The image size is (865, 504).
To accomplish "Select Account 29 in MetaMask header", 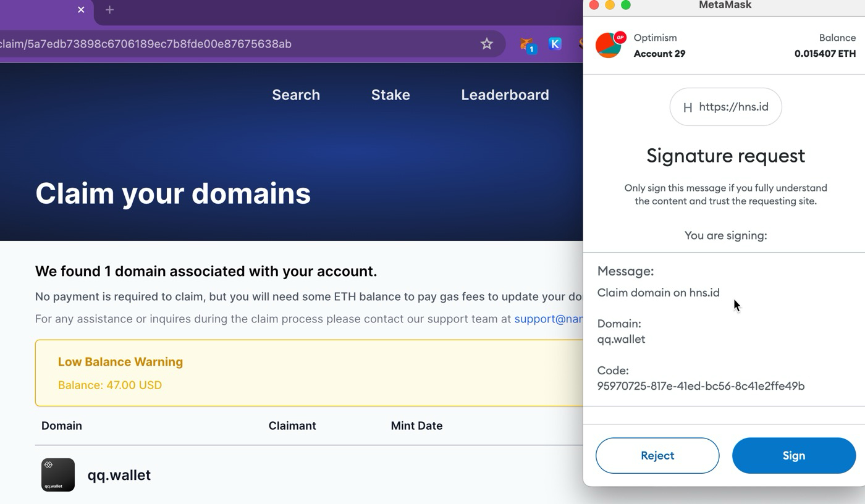I will click(659, 54).
